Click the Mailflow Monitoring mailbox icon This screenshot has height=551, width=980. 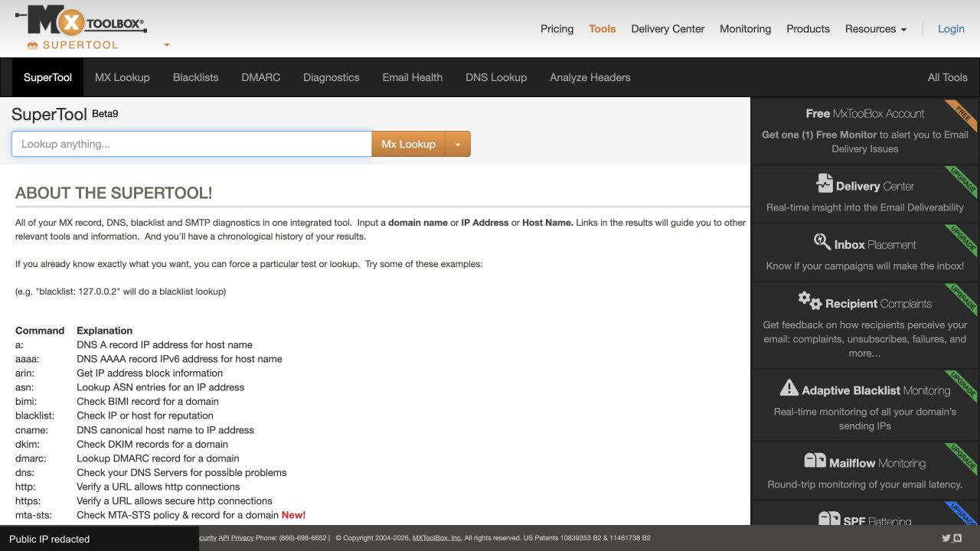(x=815, y=461)
